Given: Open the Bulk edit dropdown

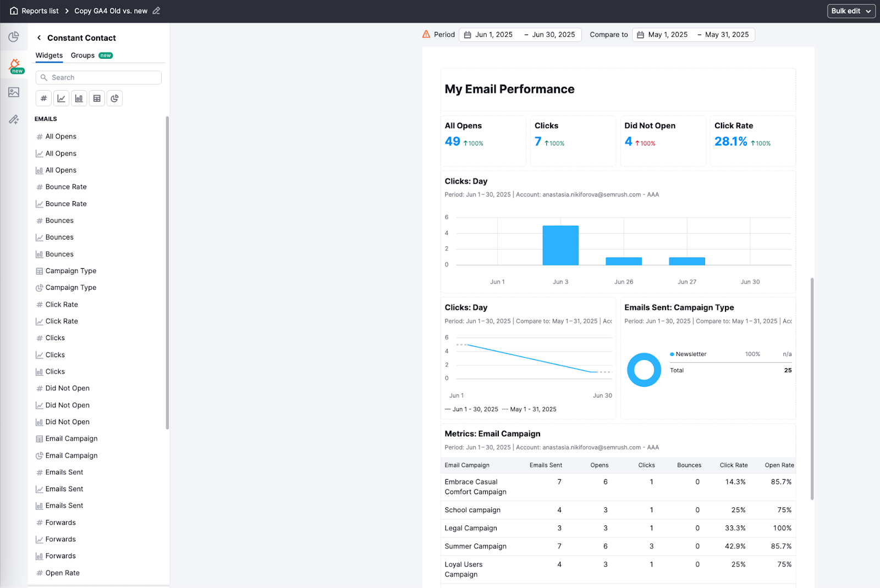Looking at the screenshot, I should [851, 10].
